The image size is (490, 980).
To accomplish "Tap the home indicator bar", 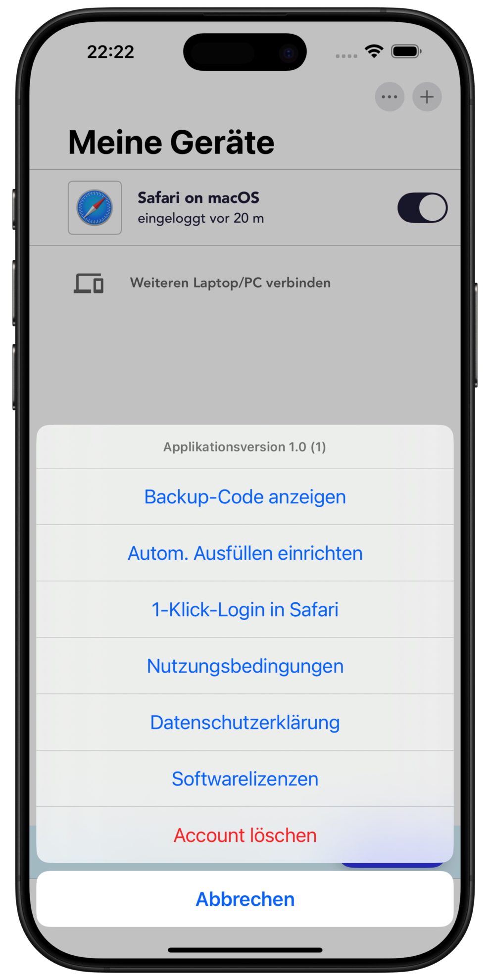I will coord(245,950).
